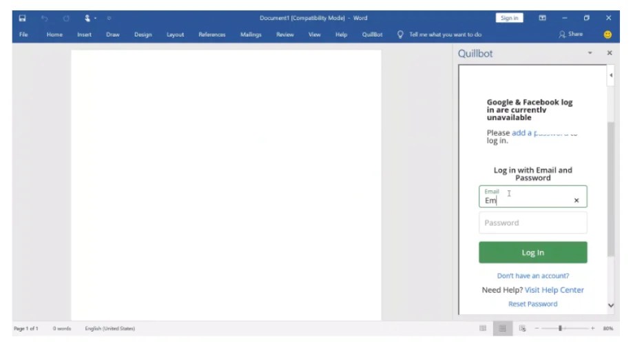Redo action in quick access toolbar
The height and width of the screenshot is (346, 644).
(66, 18)
